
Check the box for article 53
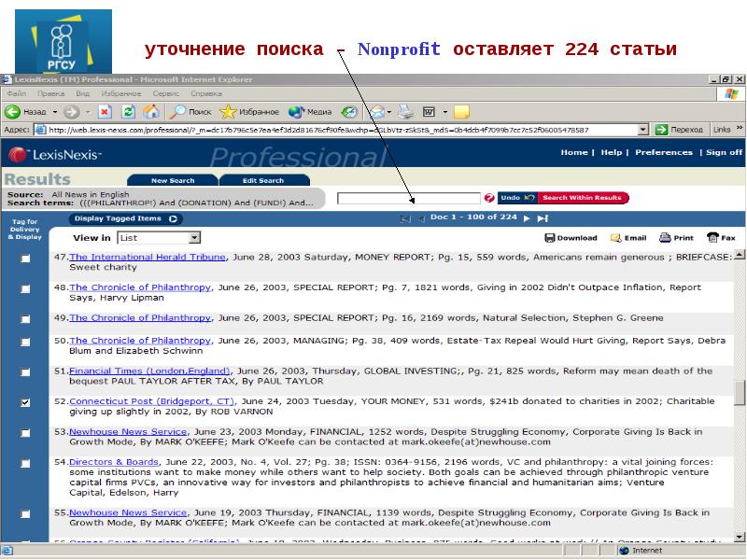[x=25, y=437]
